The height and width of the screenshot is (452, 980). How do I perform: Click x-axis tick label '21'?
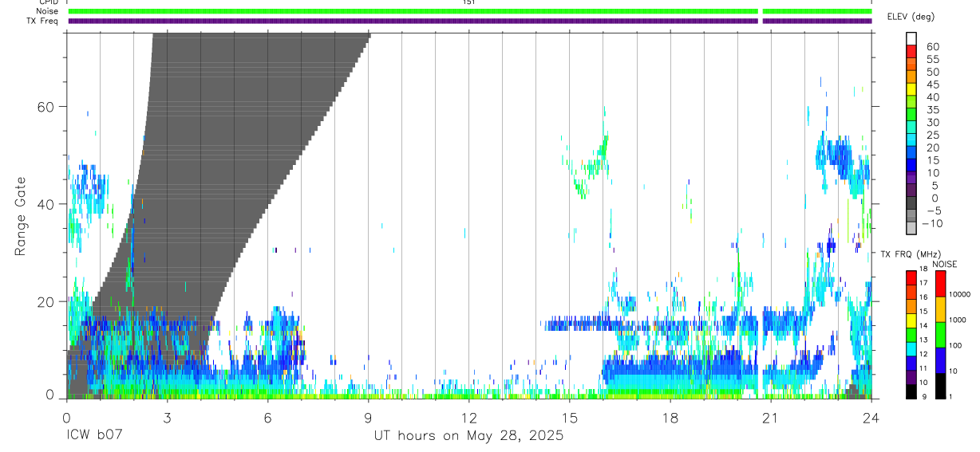pos(770,418)
